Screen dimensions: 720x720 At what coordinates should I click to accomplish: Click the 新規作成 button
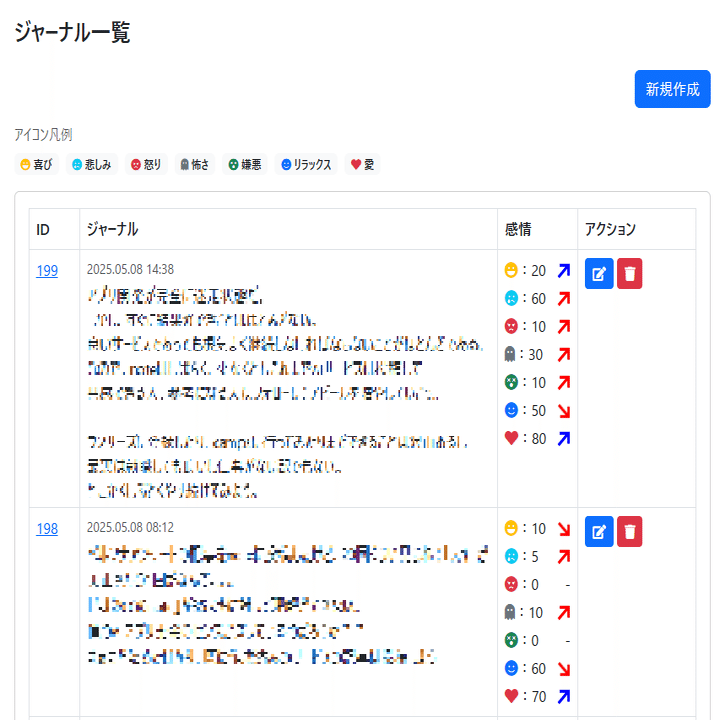[672, 89]
